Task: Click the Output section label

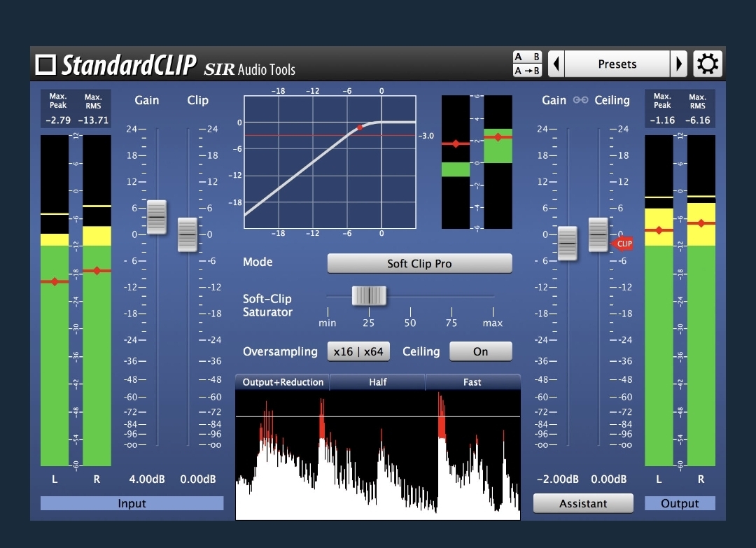Action: pyautogui.click(x=680, y=503)
